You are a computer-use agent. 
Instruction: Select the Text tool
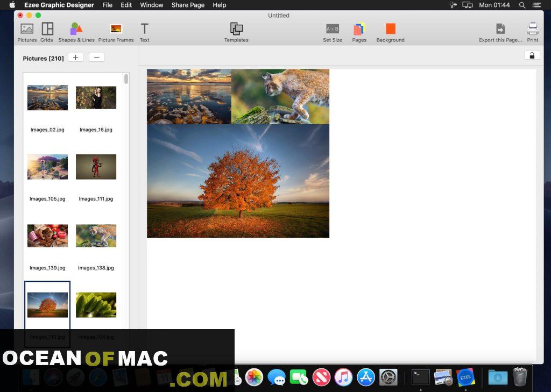tap(144, 32)
